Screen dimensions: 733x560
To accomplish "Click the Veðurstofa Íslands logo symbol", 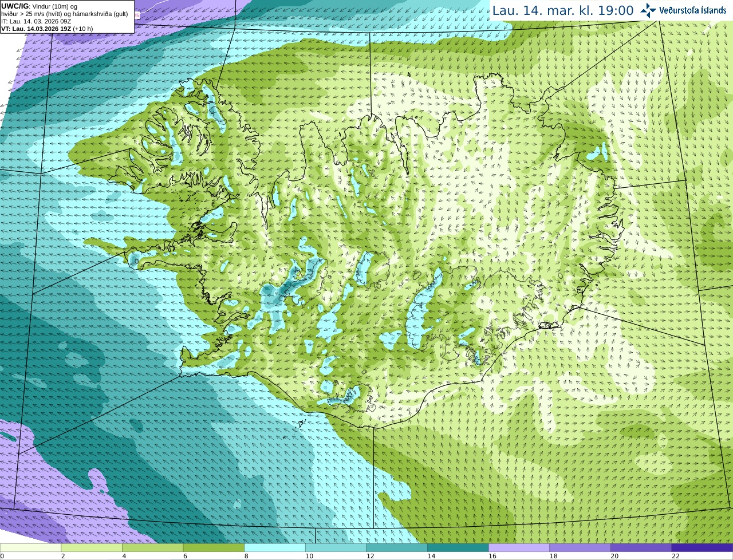I will [648, 10].
